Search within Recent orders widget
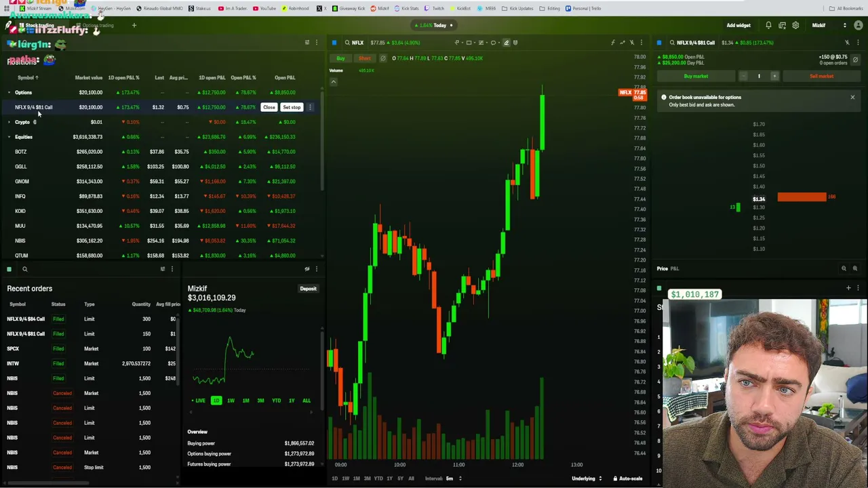The height and width of the screenshot is (488, 868). [x=25, y=269]
